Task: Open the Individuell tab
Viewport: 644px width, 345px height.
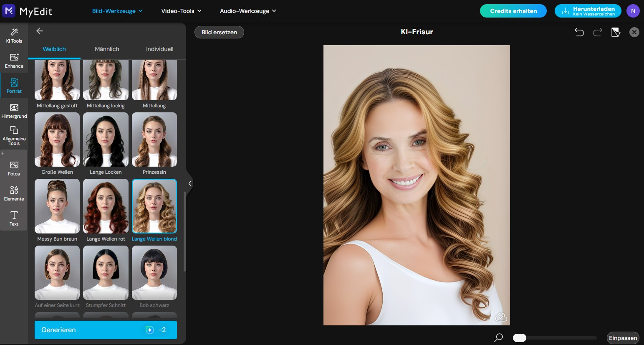Action: click(159, 49)
